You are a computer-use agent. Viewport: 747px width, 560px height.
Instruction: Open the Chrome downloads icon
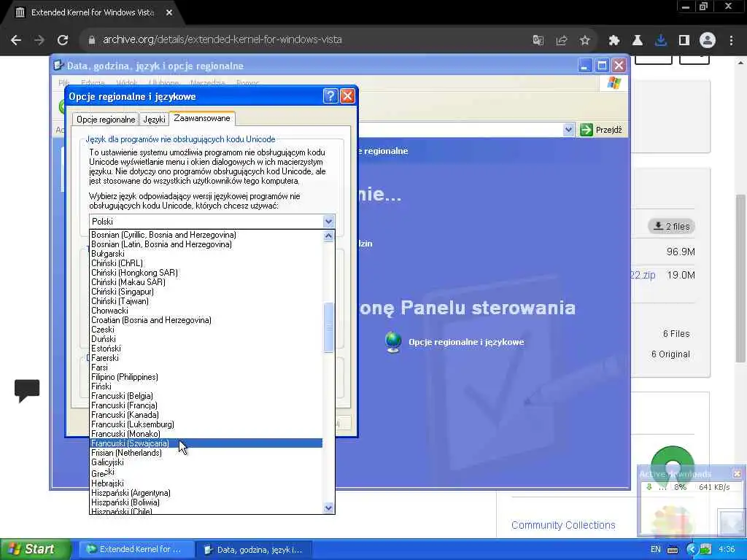coord(660,40)
